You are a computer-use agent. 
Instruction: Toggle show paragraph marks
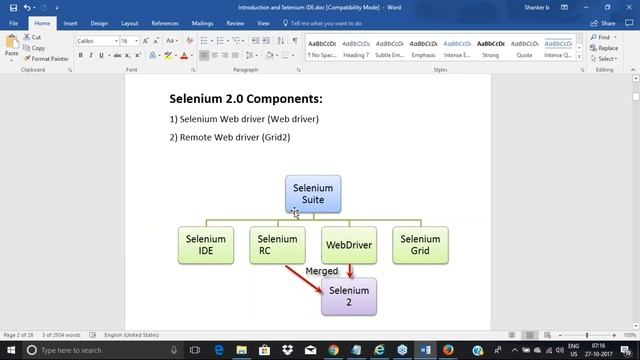click(295, 40)
